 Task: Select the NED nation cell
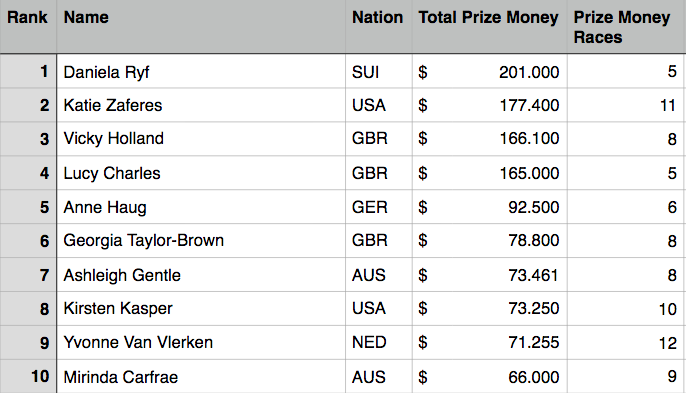378,343
